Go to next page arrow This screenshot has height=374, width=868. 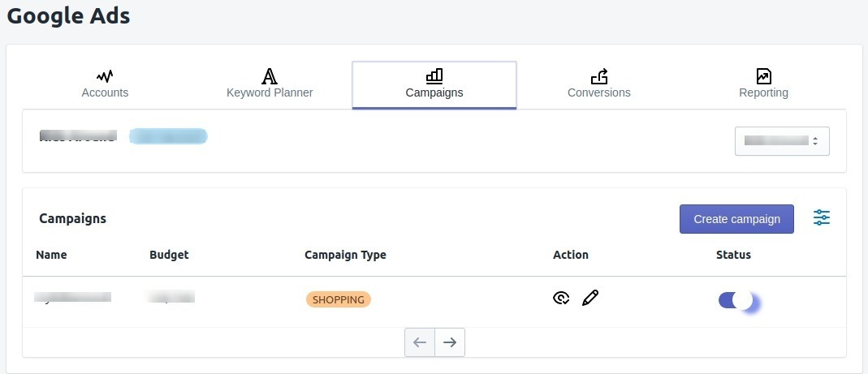[x=450, y=342]
